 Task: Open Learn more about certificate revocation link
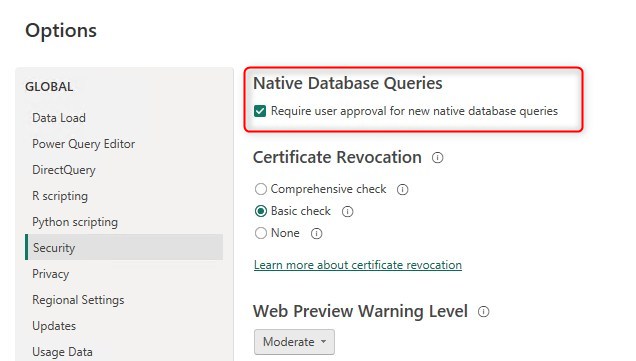pos(358,265)
